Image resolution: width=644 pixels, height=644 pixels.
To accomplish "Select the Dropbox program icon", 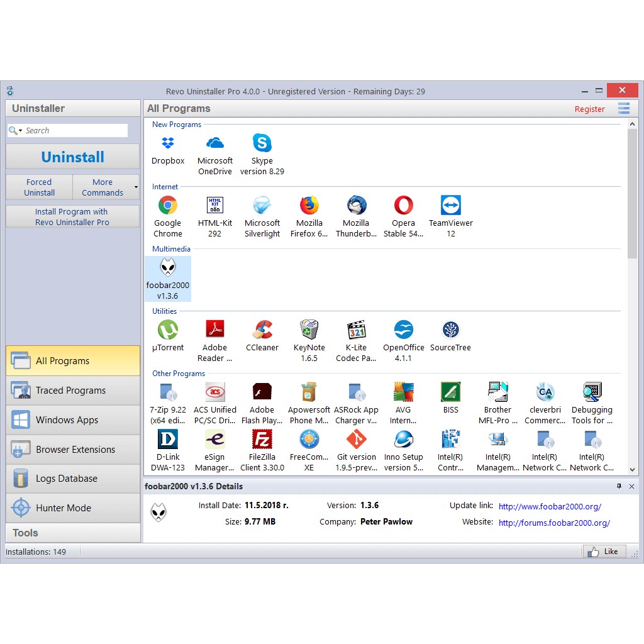I will pyautogui.click(x=168, y=143).
